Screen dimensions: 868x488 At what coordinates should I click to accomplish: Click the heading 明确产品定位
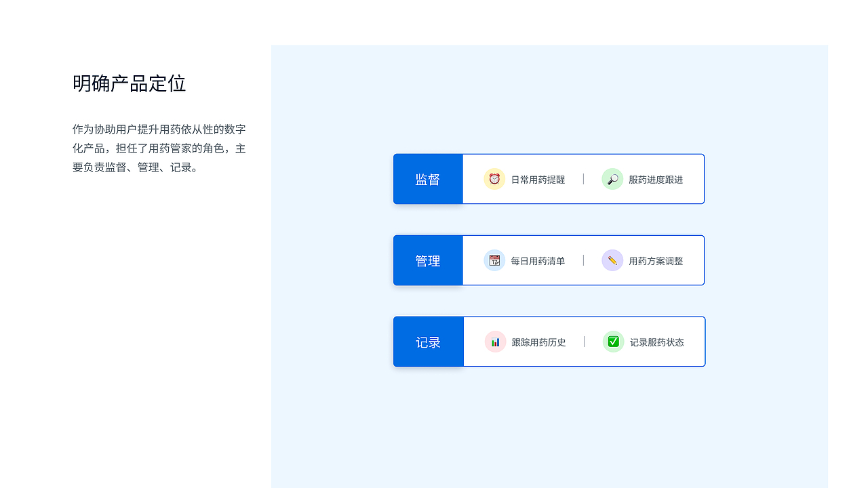[129, 83]
